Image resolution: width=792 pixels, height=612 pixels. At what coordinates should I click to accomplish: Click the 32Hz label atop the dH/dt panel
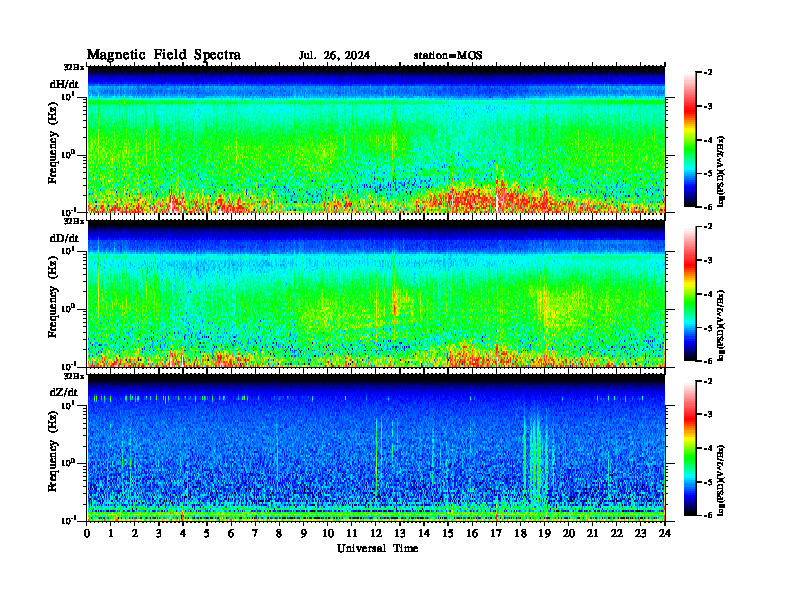73,67
